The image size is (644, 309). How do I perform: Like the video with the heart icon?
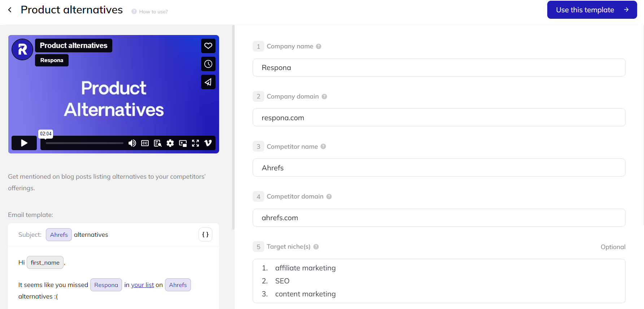click(208, 46)
